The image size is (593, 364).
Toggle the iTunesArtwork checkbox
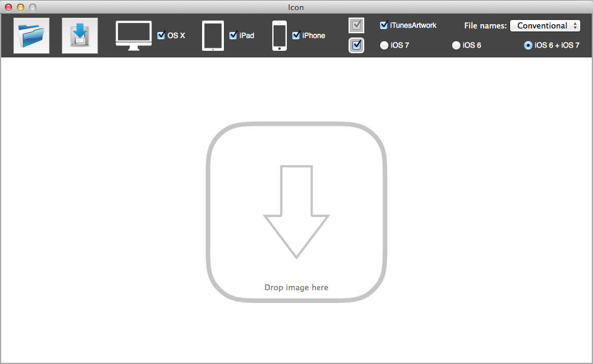tap(384, 25)
